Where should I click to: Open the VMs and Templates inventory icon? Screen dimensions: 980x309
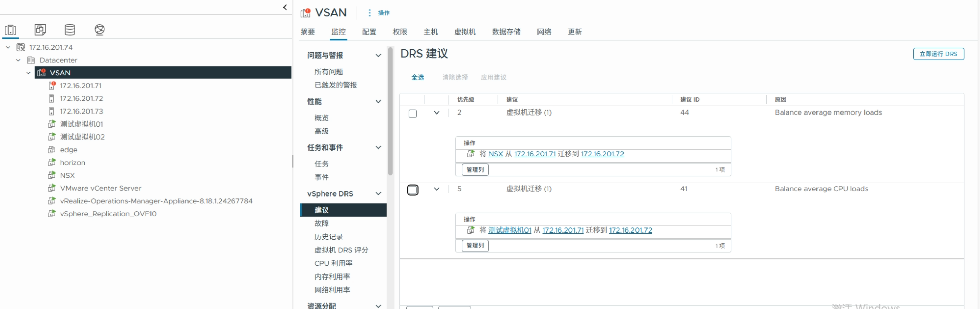tap(40, 30)
